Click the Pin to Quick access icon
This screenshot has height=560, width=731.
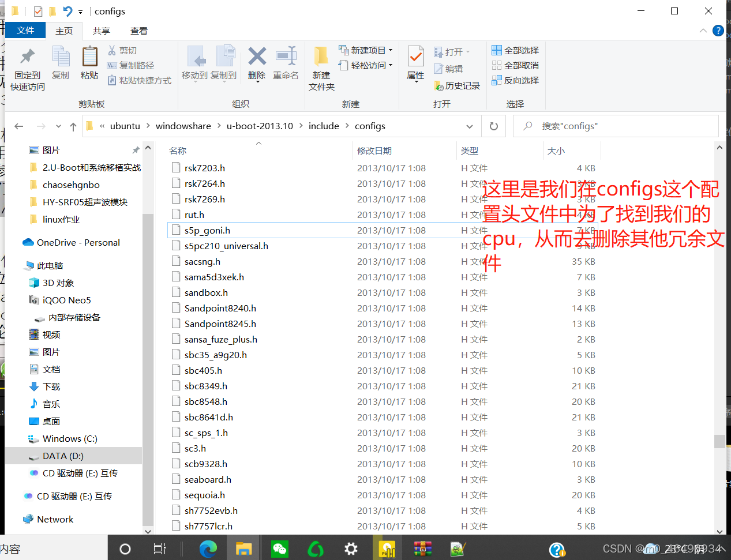[x=27, y=57]
